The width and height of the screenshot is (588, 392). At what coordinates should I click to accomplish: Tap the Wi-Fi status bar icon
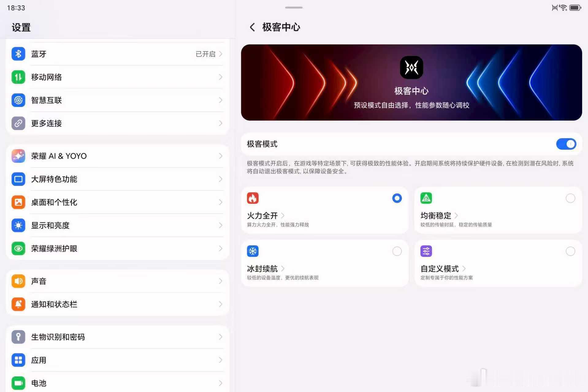click(x=563, y=8)
